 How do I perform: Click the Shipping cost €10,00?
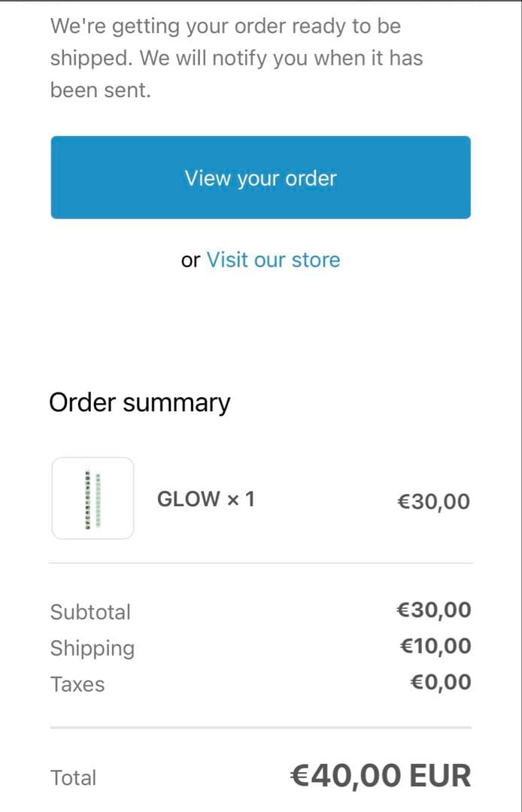pyautogui.click(x=435, y=646)
